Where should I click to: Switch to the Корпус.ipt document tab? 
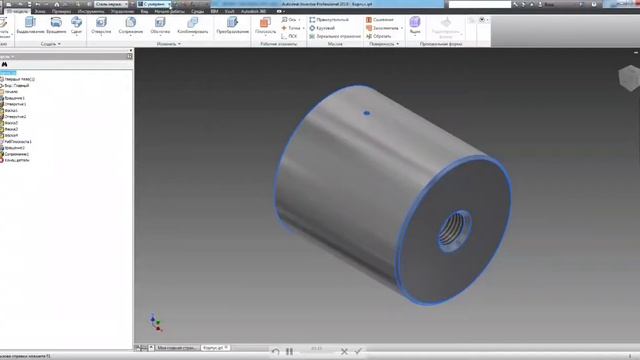(x=215, y=348)
